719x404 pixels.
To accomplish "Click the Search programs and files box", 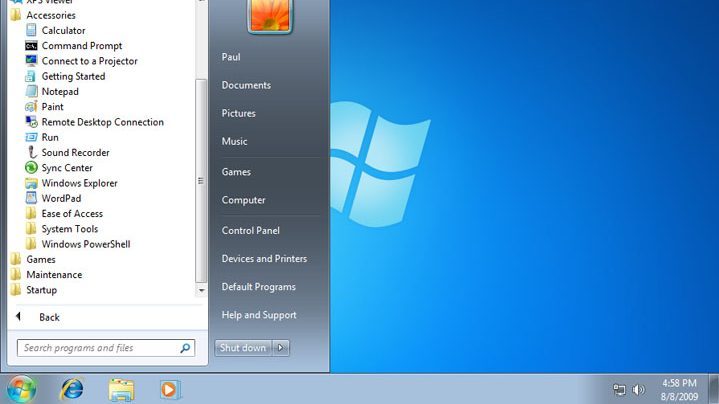I will (x=98, y=348).
